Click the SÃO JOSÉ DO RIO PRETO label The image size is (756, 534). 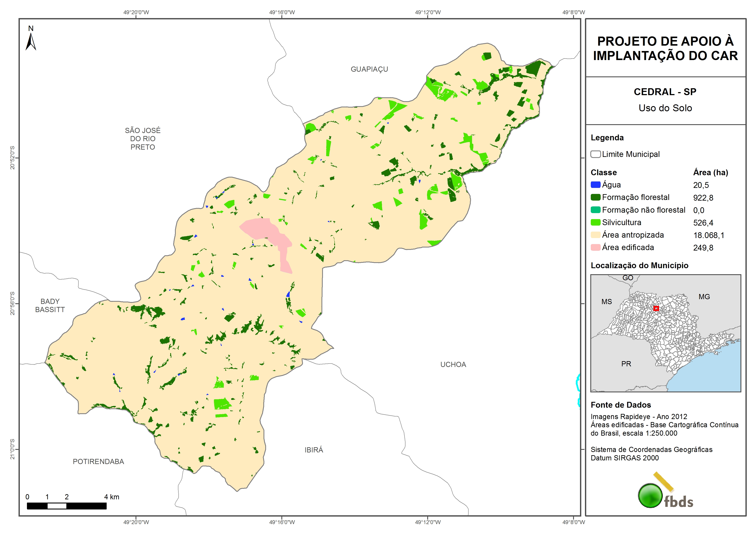143,139
